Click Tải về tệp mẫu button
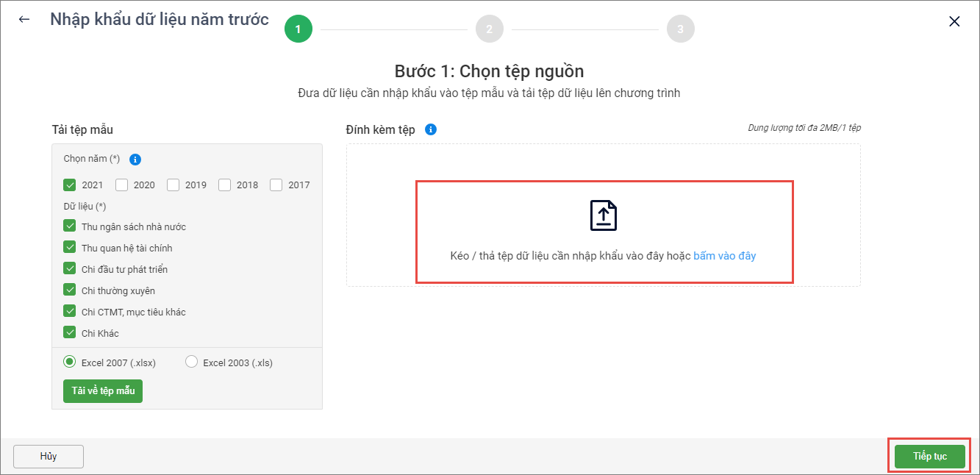980x475 pixels. pyautogui.click(x=103, y=391)
